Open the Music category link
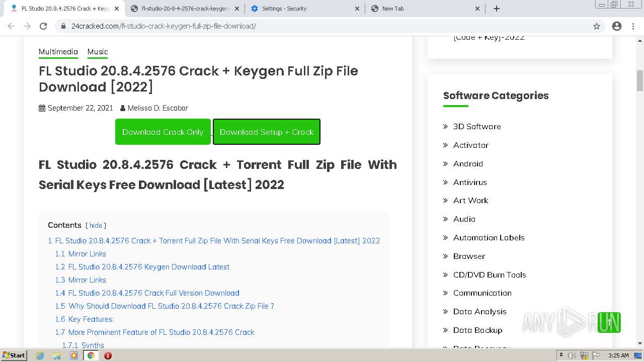This screenshot has height=362, width=644. coord(98,52)
